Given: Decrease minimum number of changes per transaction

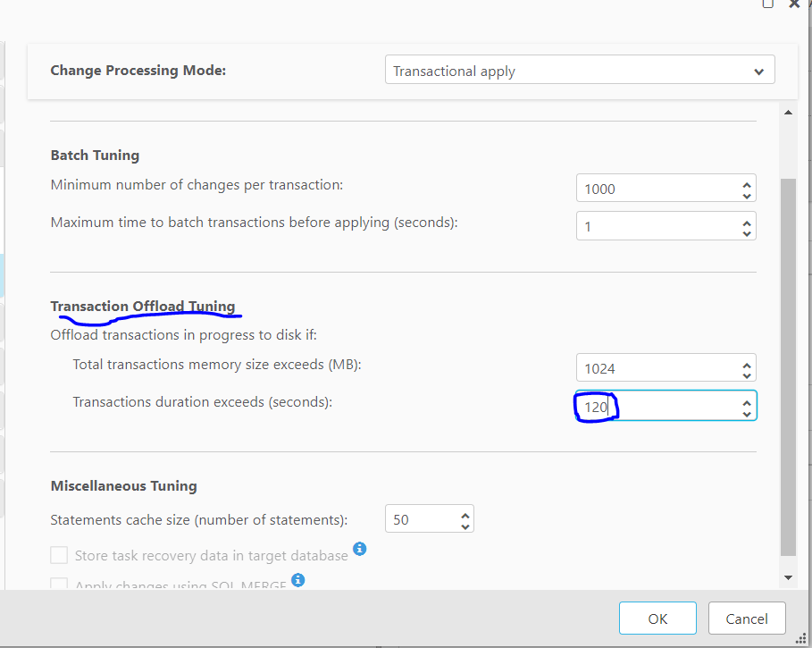Looking at the screenshot, I should (x=747, y=195).
